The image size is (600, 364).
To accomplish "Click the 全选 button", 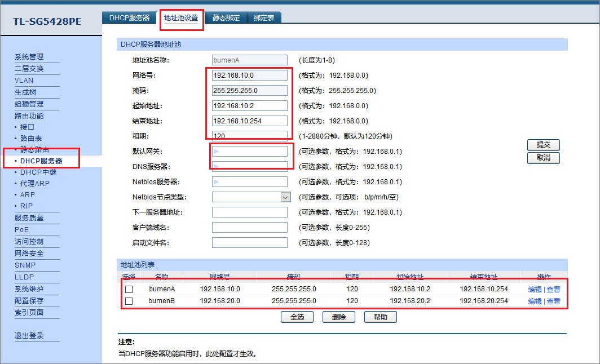I will coord(297,317).
